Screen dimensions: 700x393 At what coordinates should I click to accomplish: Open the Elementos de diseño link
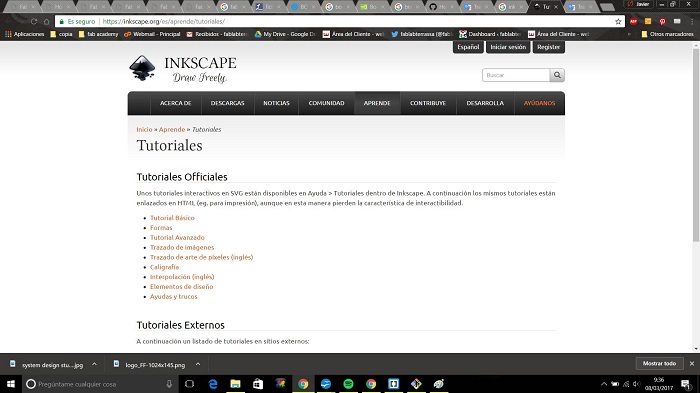tap(182, 287)
